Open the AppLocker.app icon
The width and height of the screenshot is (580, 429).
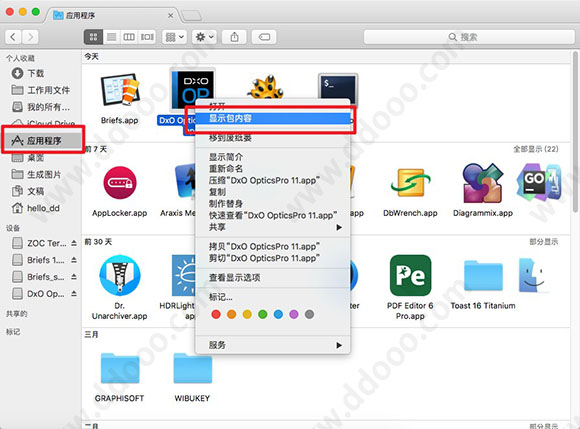120,183
